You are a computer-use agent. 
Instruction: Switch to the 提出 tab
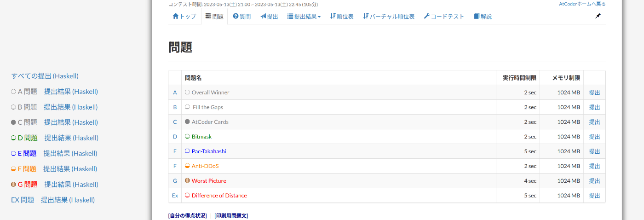(x=269, y=17)
